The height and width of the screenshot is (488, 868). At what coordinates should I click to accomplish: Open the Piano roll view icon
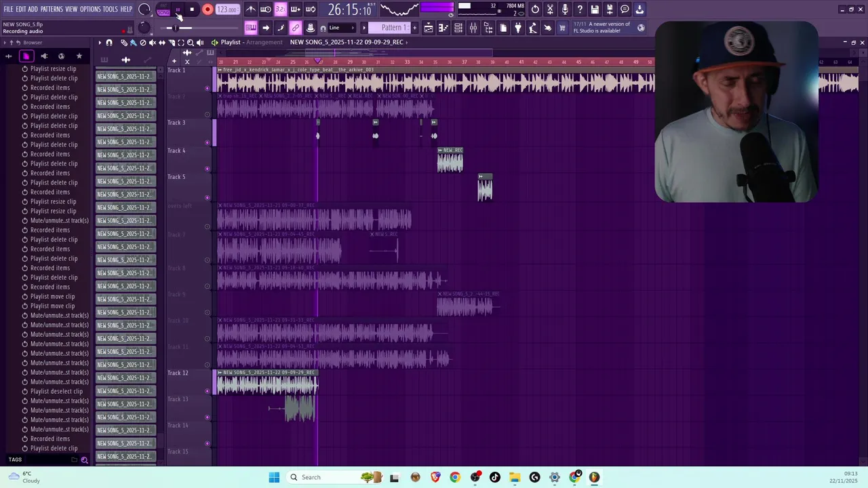click(443, 28)
